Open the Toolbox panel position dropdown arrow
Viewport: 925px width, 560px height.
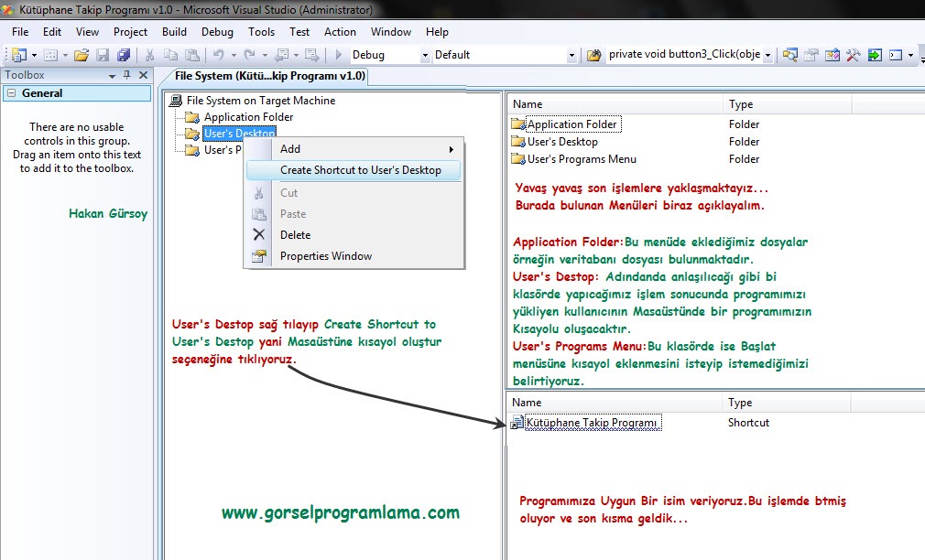[112, 75]
